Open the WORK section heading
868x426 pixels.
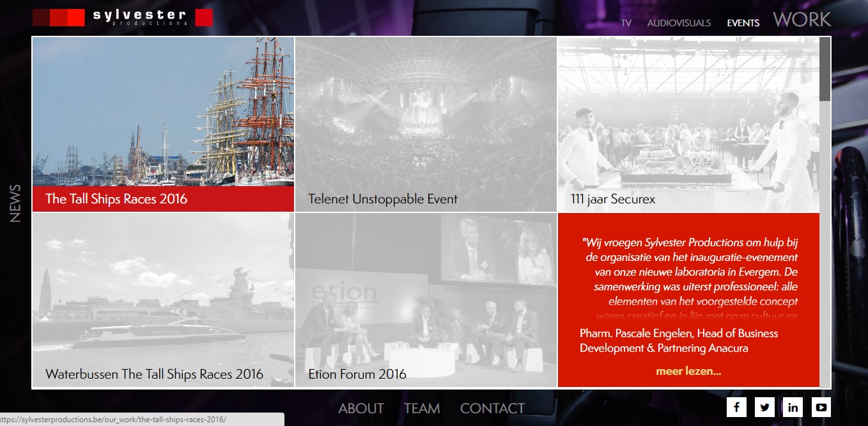tap(802, 20)
